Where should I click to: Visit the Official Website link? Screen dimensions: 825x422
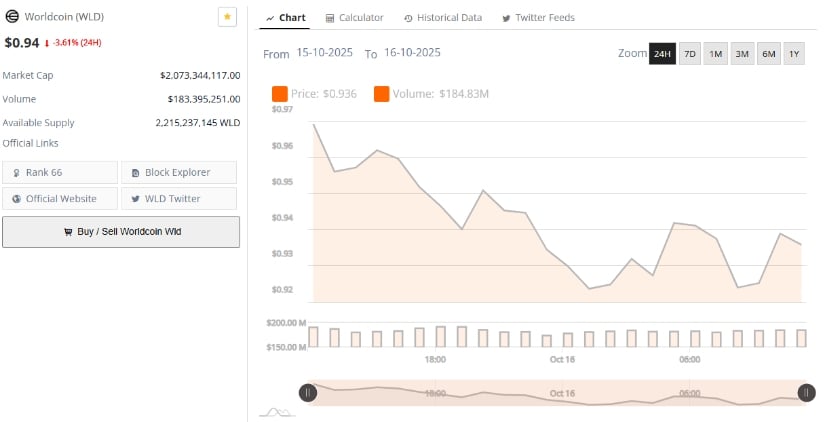[x=60, y=198]
